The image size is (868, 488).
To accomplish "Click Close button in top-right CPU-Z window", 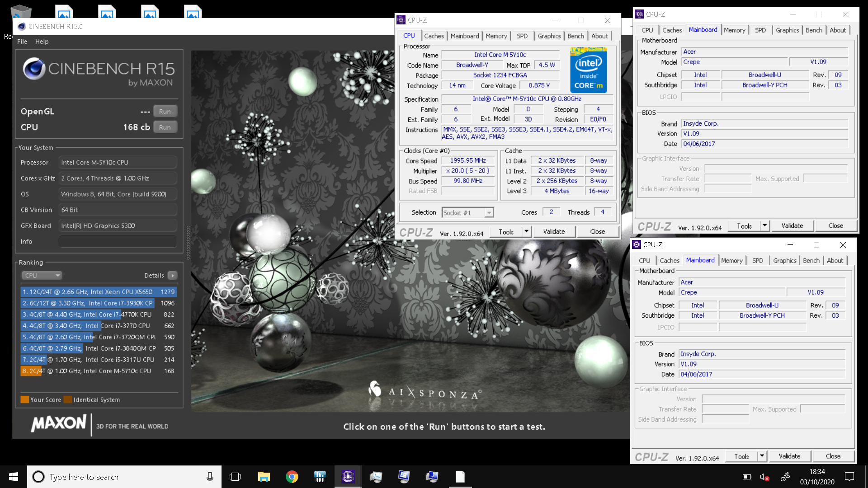I will [x=835, y=226].
